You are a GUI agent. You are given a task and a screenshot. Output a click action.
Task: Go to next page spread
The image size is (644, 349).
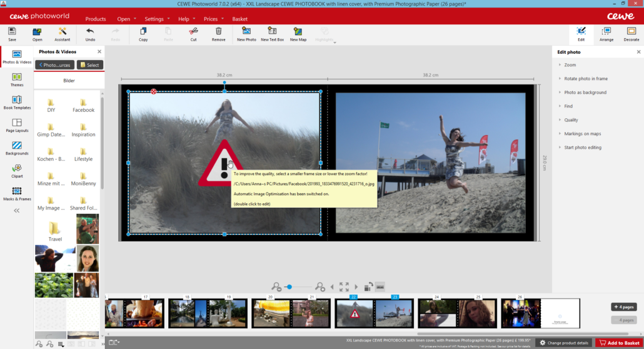pyautogui.click(x=356, y=287)
